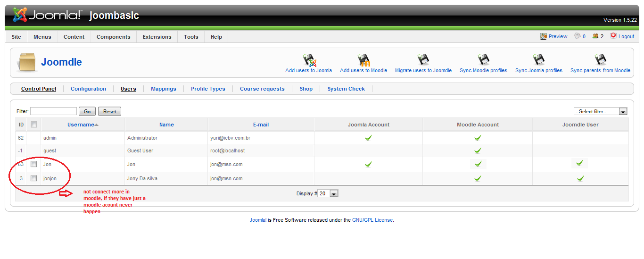Check the box for user jonjon

point(33,178)
